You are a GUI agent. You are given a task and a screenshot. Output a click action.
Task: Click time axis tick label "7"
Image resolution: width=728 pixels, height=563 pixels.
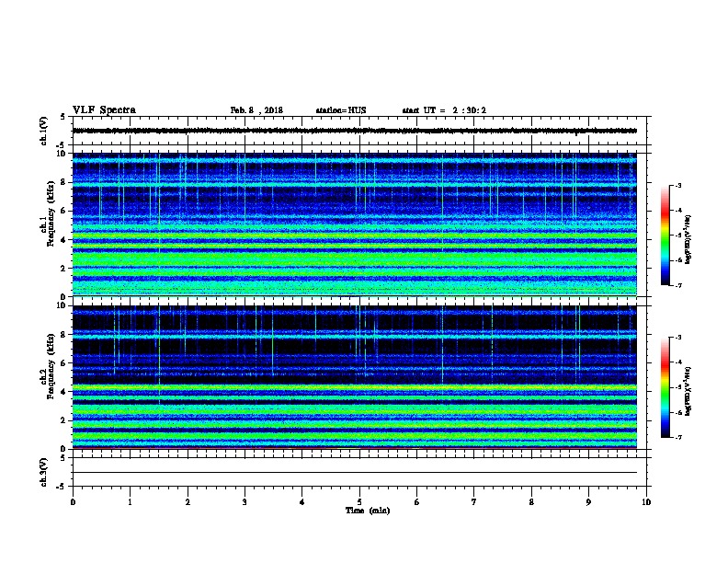tap(474, 501)
